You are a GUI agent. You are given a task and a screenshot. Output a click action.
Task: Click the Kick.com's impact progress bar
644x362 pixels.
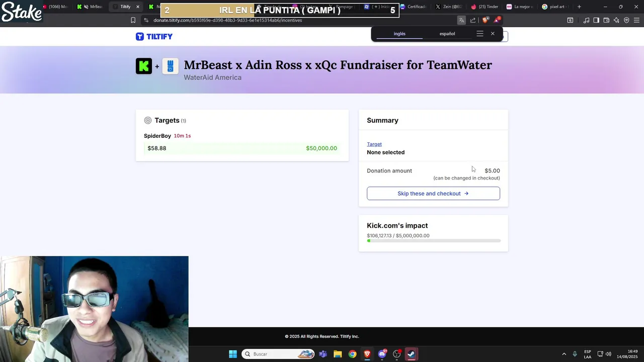(x=434, y=241)
